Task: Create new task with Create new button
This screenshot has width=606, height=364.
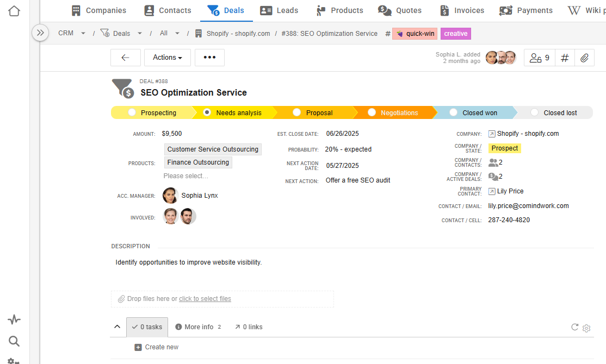Action: click(x=157, y=347)
